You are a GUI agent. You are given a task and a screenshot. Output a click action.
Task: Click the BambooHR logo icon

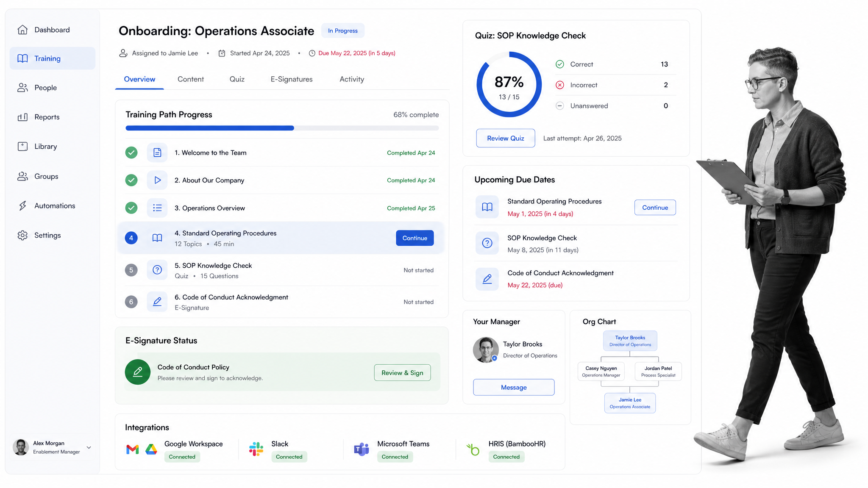coord(473,449)
